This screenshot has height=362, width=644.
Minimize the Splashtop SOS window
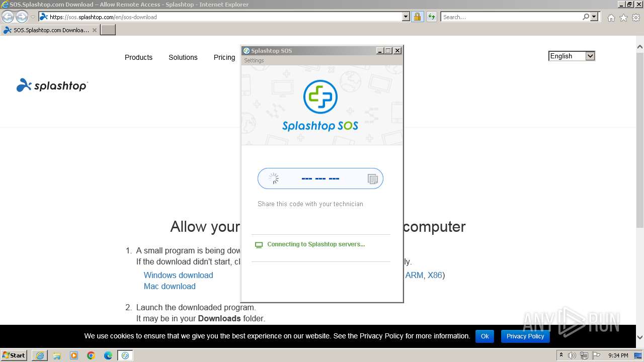point(380,51)
